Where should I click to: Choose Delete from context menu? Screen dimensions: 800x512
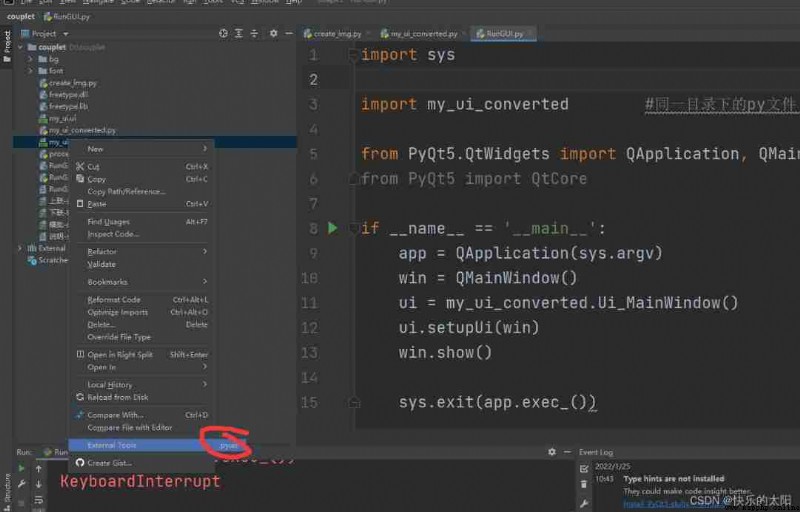click(x=141, y=324)
